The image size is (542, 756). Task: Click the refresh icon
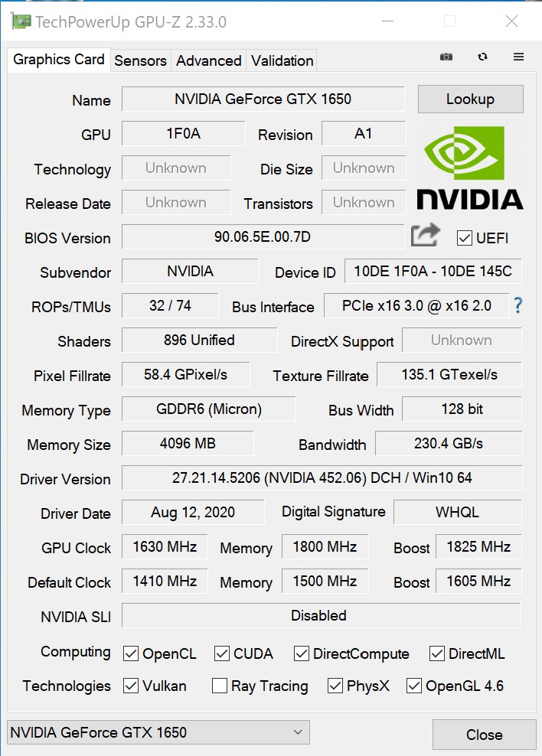[482, 57]
